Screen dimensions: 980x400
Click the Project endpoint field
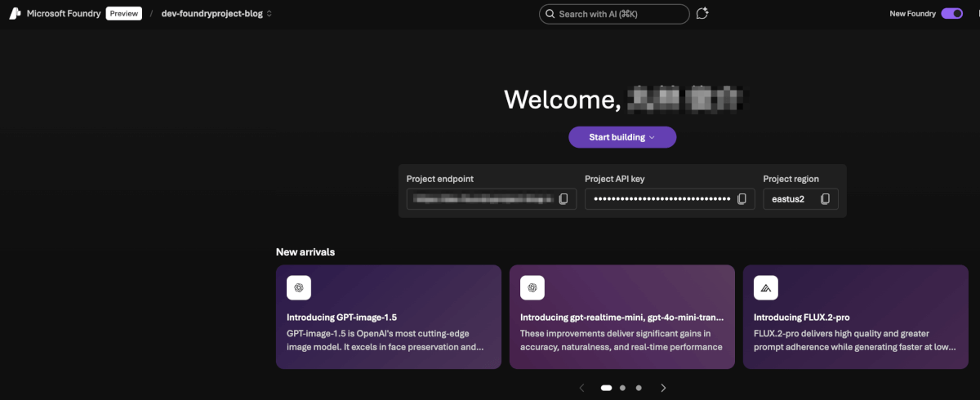[492, 199]
